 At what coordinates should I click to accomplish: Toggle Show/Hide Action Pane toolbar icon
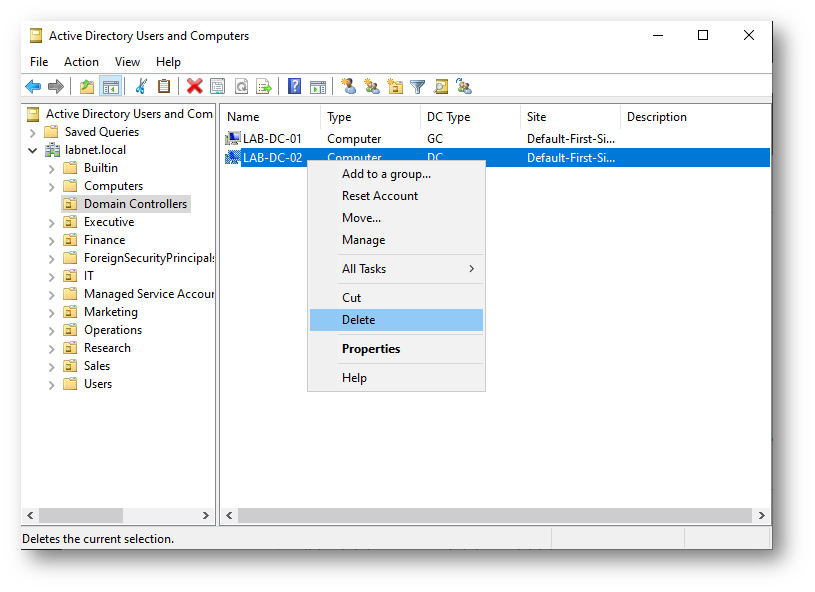point(318,86)
